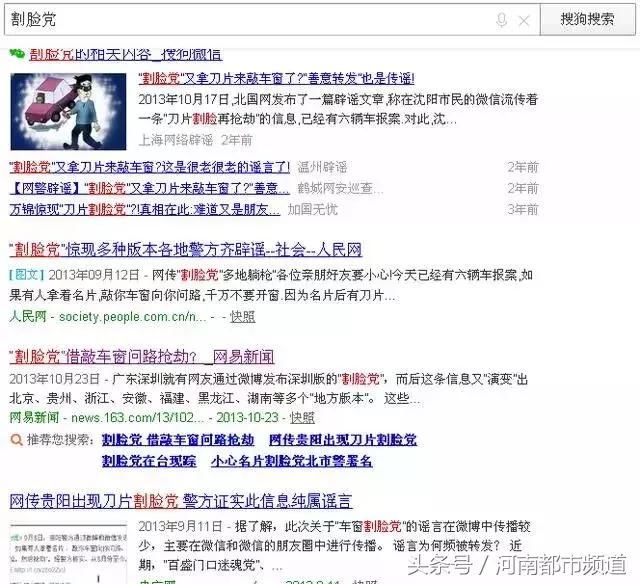Open the "善意转发"也是传谣 article link
This screenshot has height=584, width=640.
[x=276, y=78]
